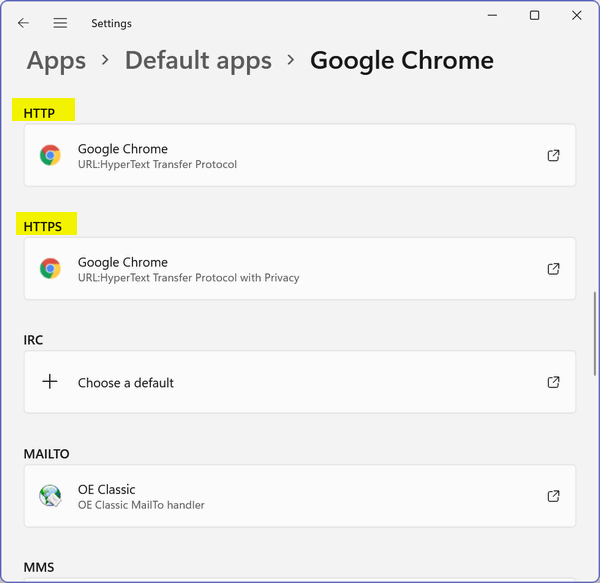
Task: Open the external-link icon for IRC
Action: (553, 382)
